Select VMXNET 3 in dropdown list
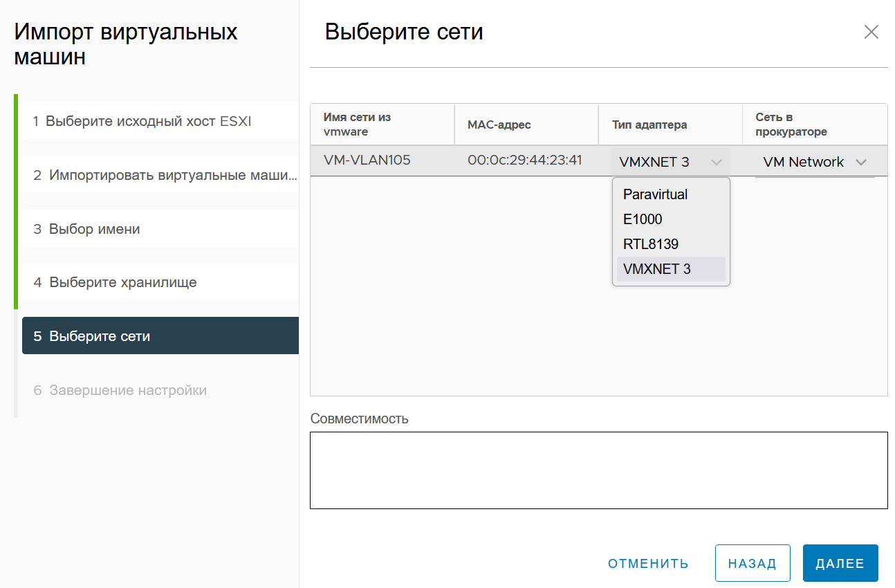The width and height of the screenshot is (895, 588). pos(671,269)
